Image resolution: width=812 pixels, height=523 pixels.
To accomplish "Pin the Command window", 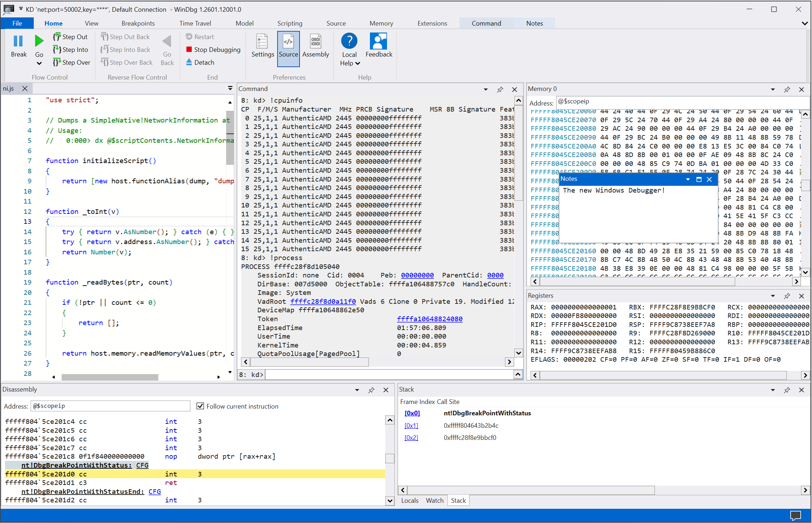I will pos(500,89).
